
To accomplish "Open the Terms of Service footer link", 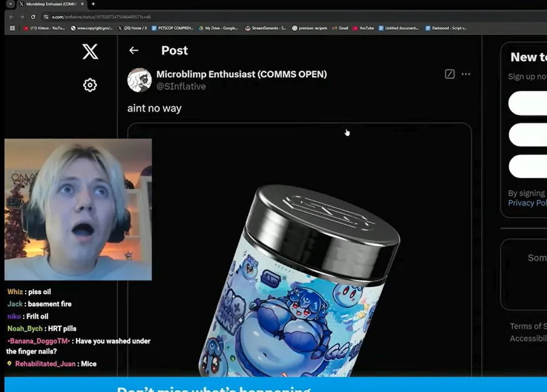I will (528, 326).
